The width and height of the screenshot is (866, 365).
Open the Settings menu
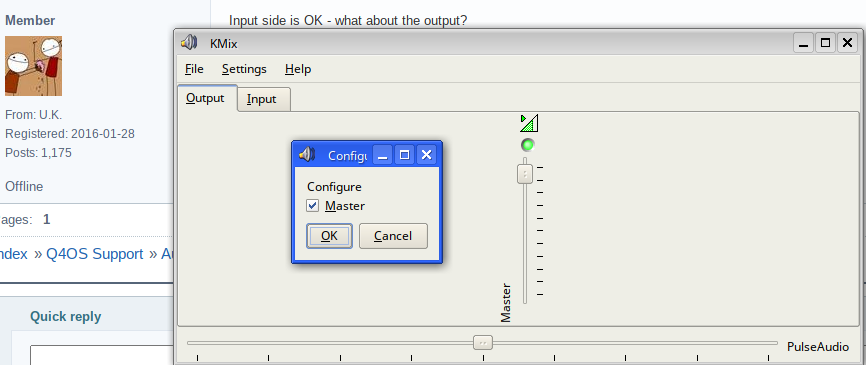pyautogui.click(x=244, y=69)
